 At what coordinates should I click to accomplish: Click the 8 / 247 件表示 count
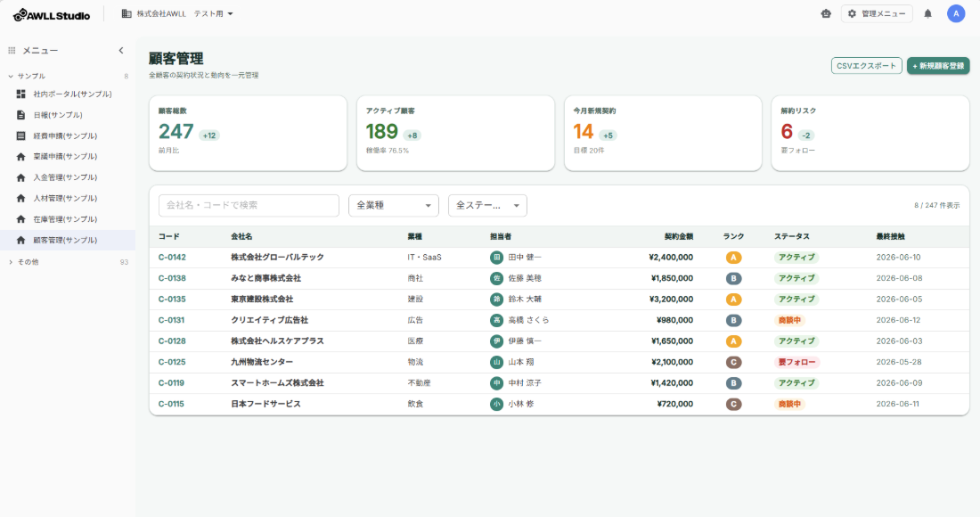tap(937, 205)
